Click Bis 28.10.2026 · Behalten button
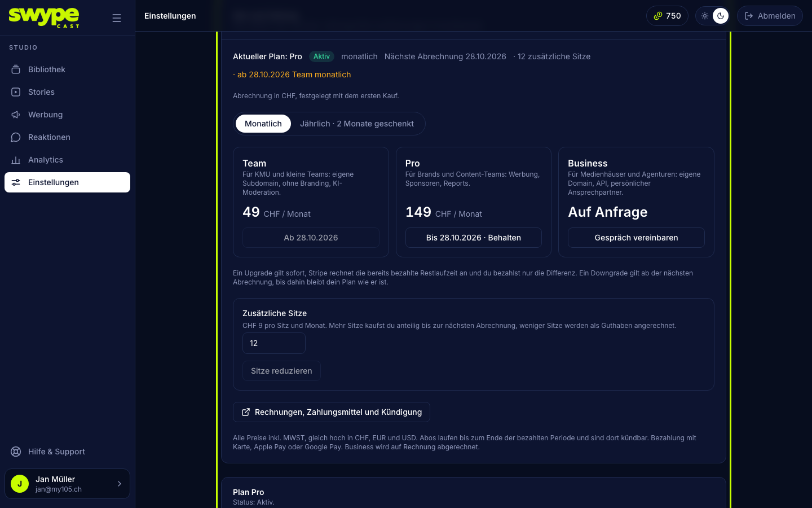 pos(474,238)
